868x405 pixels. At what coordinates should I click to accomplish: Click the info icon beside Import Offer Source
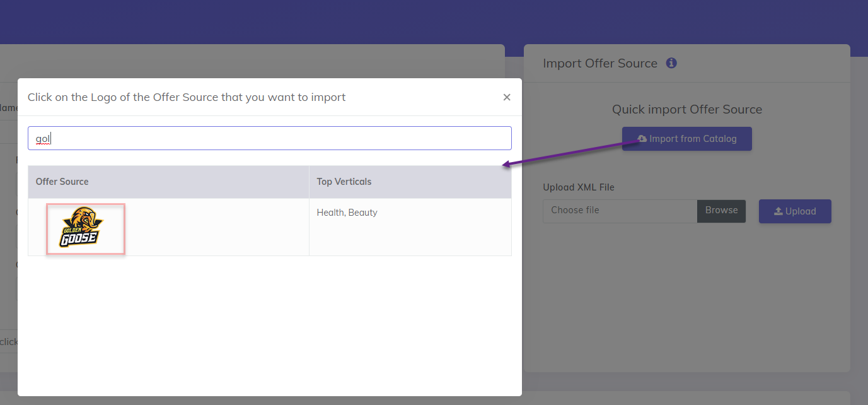coord(671,63)
